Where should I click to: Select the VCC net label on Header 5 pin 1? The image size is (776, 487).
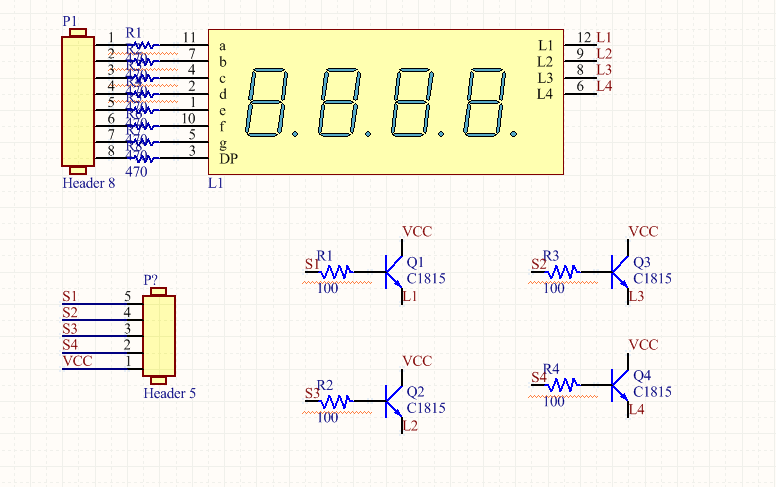pos(76,361)
